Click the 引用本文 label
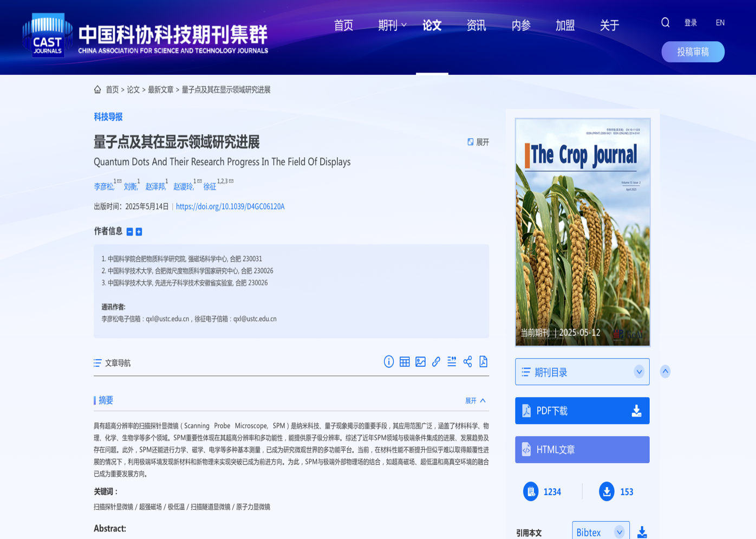The height and width of the screenshot is (539, 756). 529,533
